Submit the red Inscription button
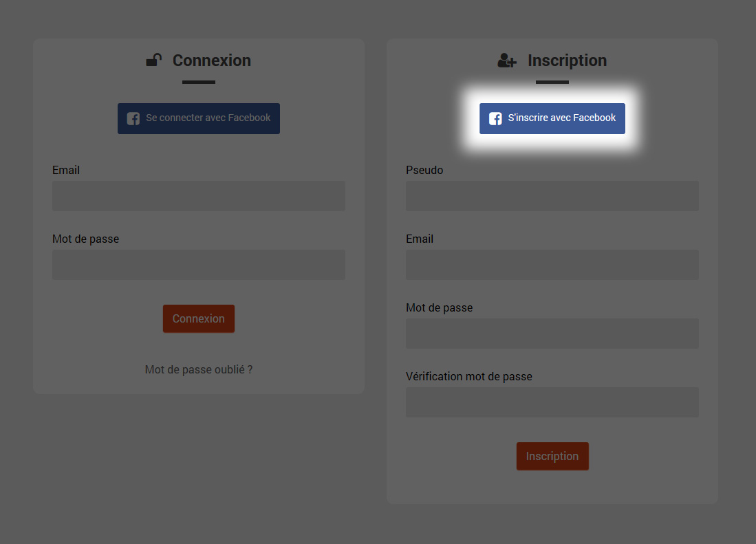 [x=552, y=456]
